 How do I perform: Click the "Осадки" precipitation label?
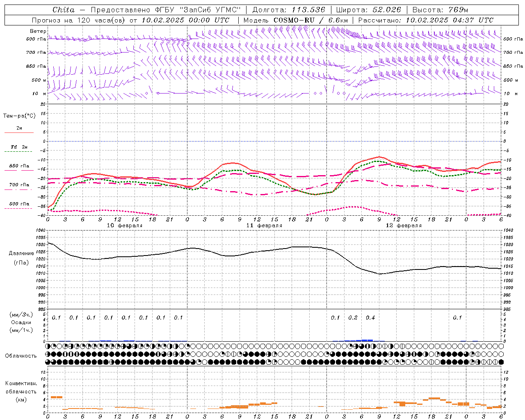point(21,322)
